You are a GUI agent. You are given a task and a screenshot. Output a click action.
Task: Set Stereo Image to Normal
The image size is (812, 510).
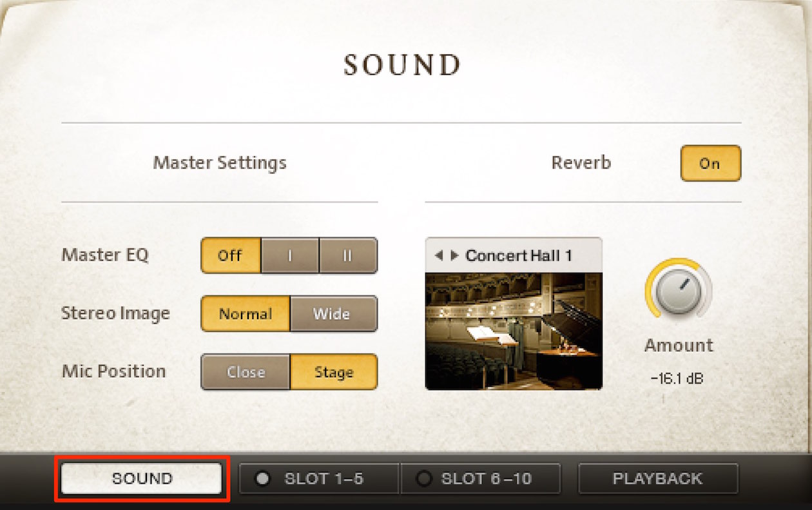point(246,314)
